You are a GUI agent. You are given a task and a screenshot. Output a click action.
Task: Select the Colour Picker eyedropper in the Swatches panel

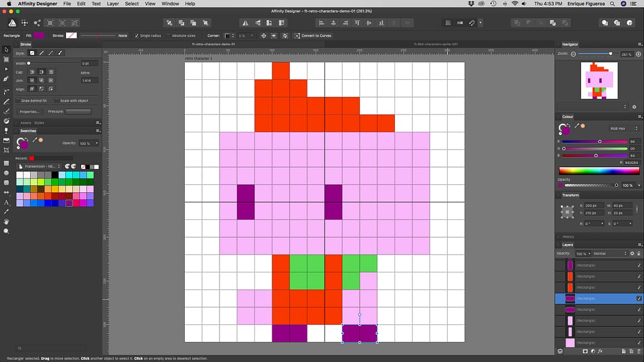[x=33, y=140]
